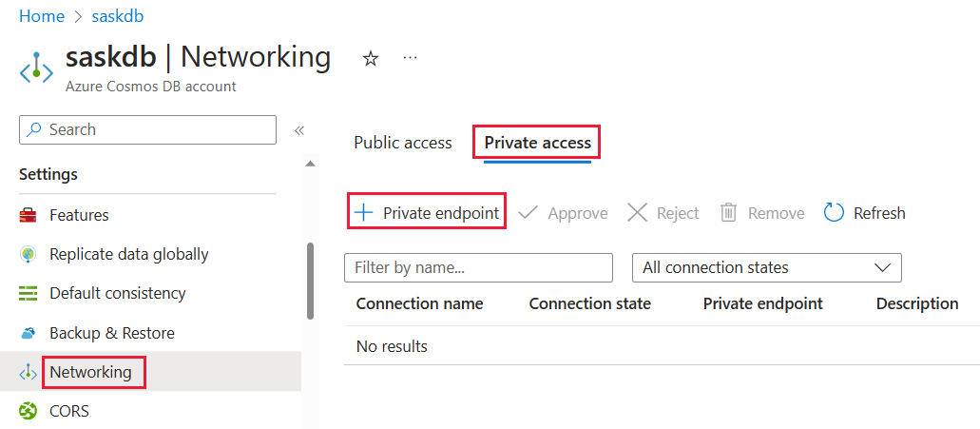Click the CORS icon in sidebar
The height and width of the screenshot is (429, 980).
[29, 411]
